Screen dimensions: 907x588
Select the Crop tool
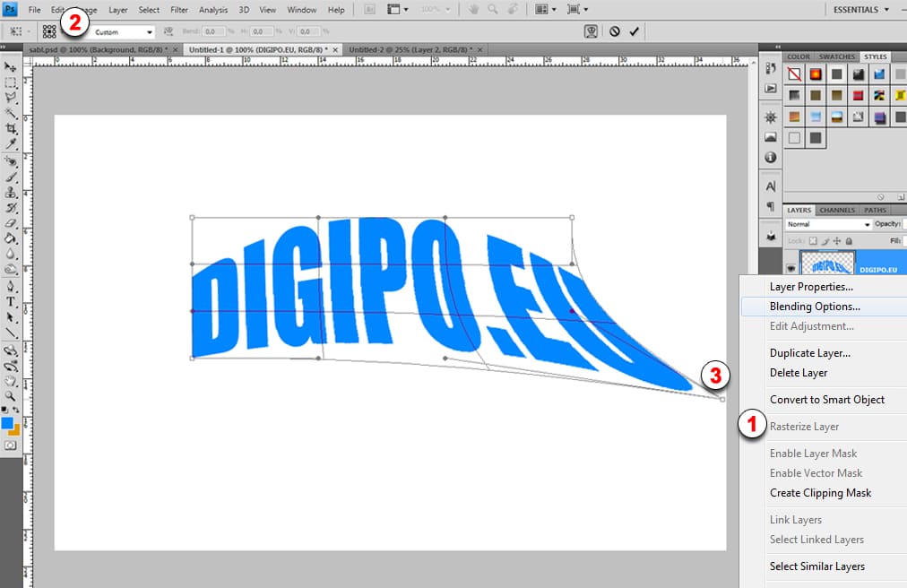point(11,128)
